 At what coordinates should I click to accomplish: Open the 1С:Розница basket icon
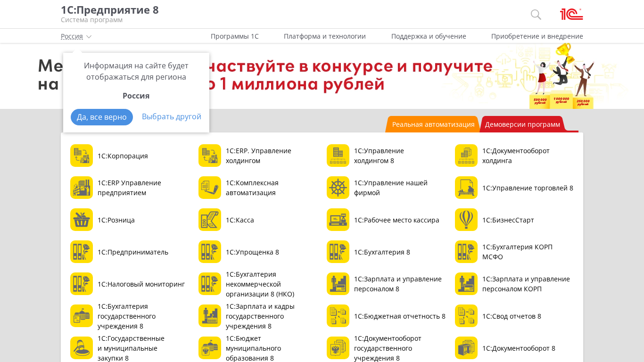click(x=82, y=220)
